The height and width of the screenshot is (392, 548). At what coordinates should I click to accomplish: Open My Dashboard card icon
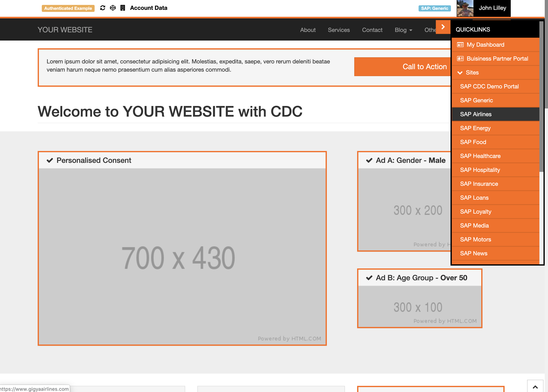460,45
